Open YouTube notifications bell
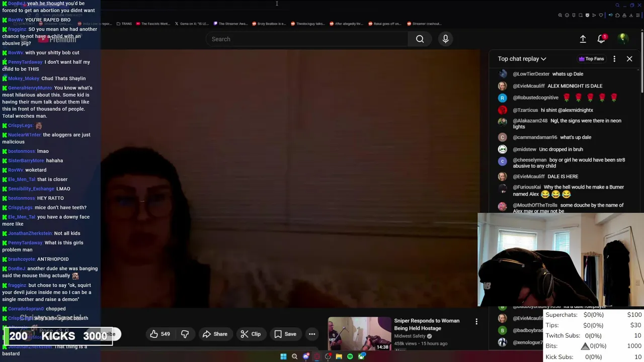The height and width of the screenshot is (362, 644). 601,39
